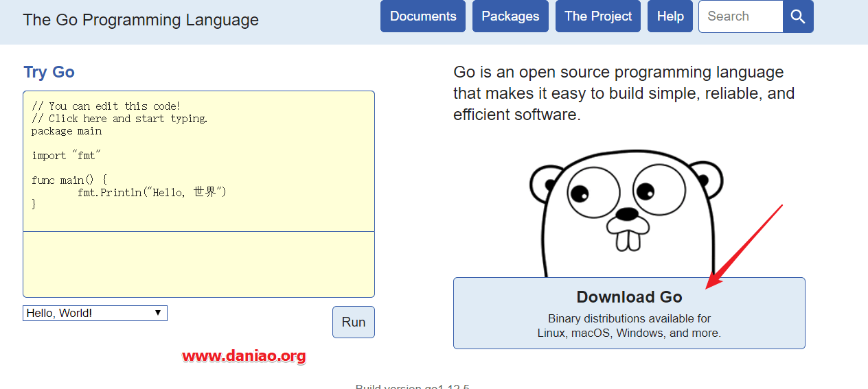Open the Documents menu
This screenshot has height=389, width=868.
click(x=423, y=16)
